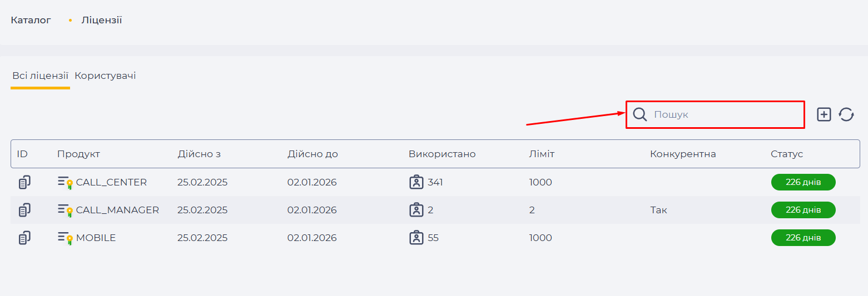This screenshot has height=296, width=868.
Task: Open users badge icon for MOBILE row
Action: click(x=416, y=238)
